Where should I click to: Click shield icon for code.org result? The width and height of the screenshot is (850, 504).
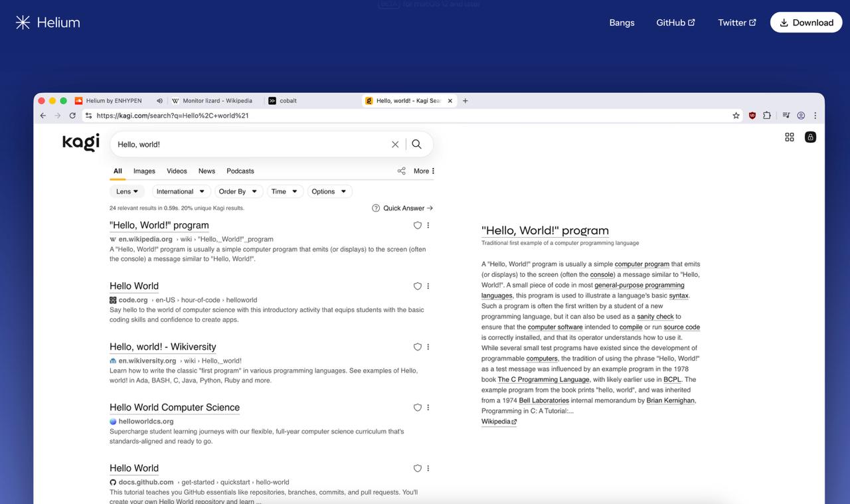tap(418, 286)
